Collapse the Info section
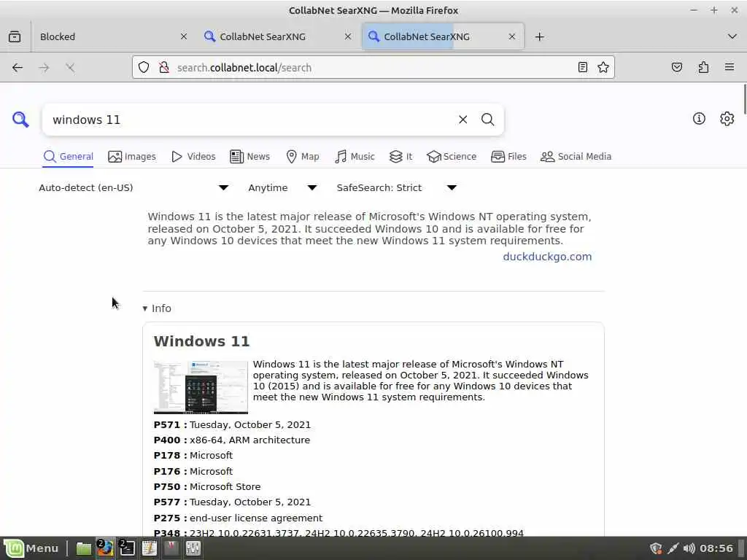Viewport: 747px width, 560px height. click(157, 308)
